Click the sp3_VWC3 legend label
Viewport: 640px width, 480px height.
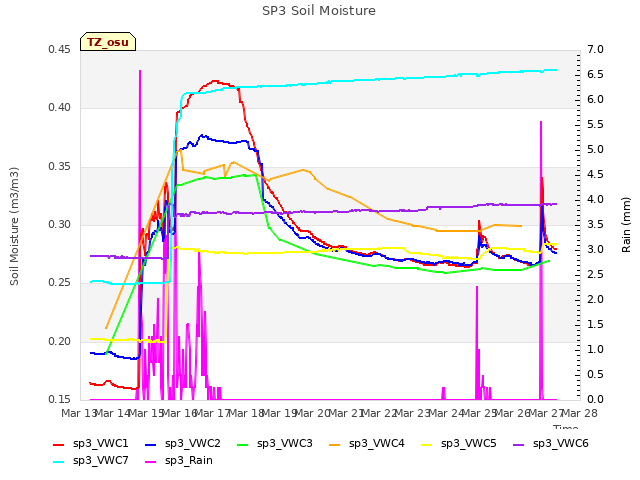[x=284, y=443]
